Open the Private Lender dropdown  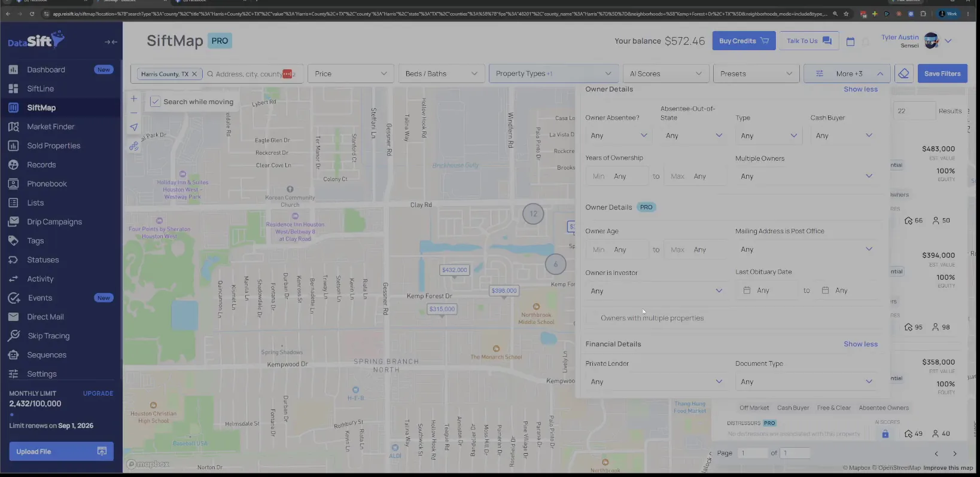point(656,382)
